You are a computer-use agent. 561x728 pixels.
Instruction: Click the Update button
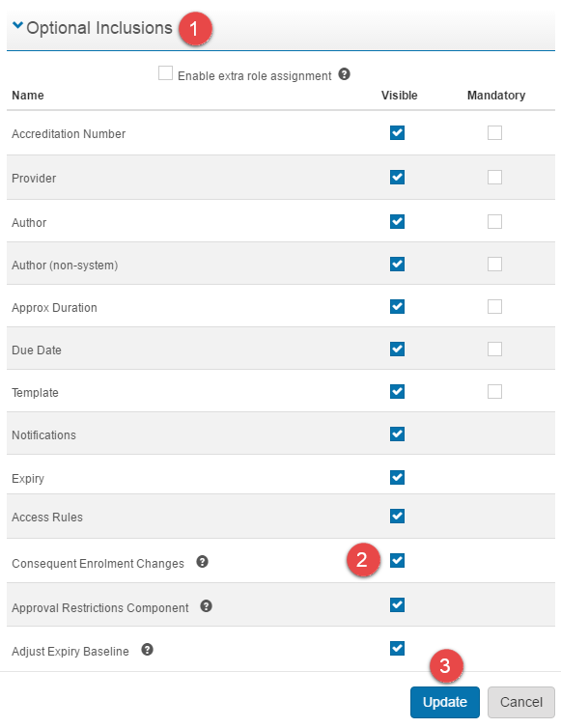click(x=445, y=702)
